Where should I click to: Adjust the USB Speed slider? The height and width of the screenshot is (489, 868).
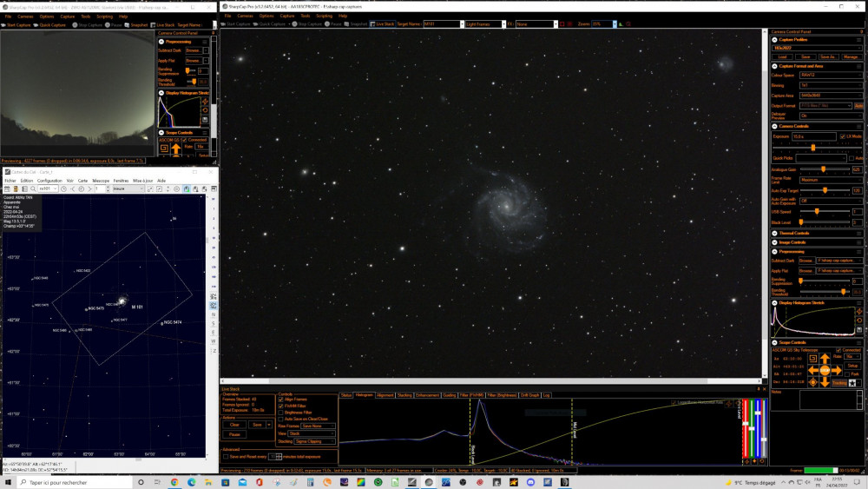[825, 212]
